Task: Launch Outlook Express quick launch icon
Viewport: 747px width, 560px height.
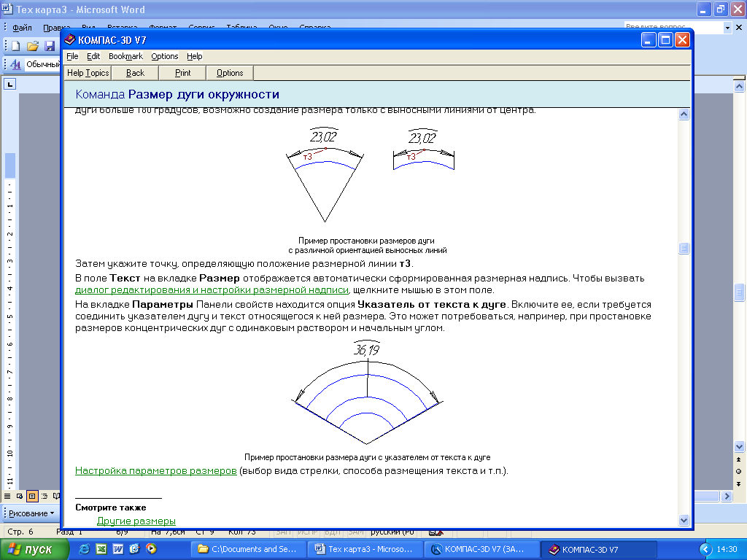Action: 134,548
